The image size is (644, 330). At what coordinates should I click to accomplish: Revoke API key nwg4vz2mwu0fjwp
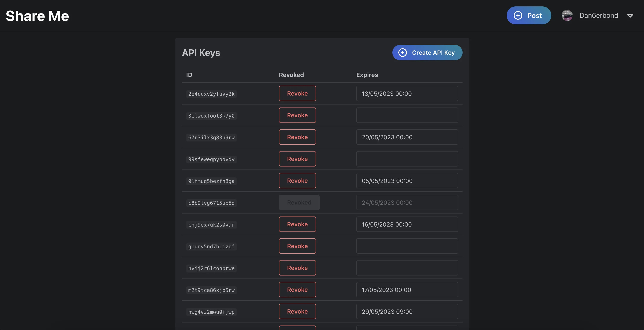(297, 311)
